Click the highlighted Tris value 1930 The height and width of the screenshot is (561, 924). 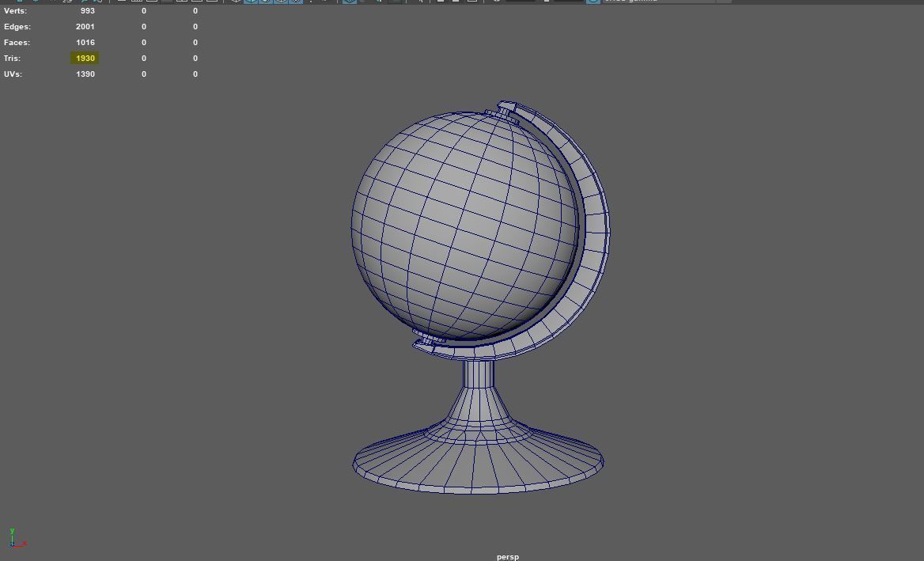(x=85, y=59)
